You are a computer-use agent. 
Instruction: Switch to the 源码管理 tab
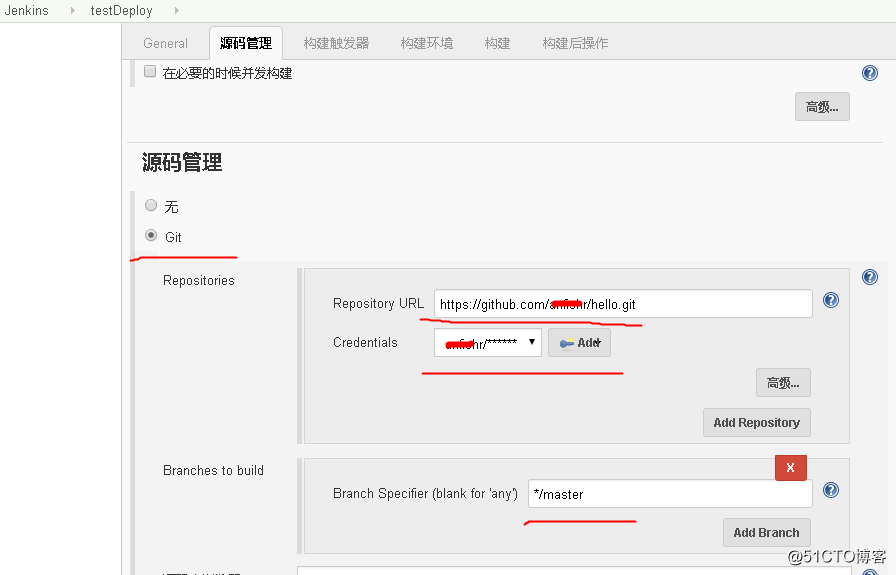pyautogui.click(x=246, y=43)
